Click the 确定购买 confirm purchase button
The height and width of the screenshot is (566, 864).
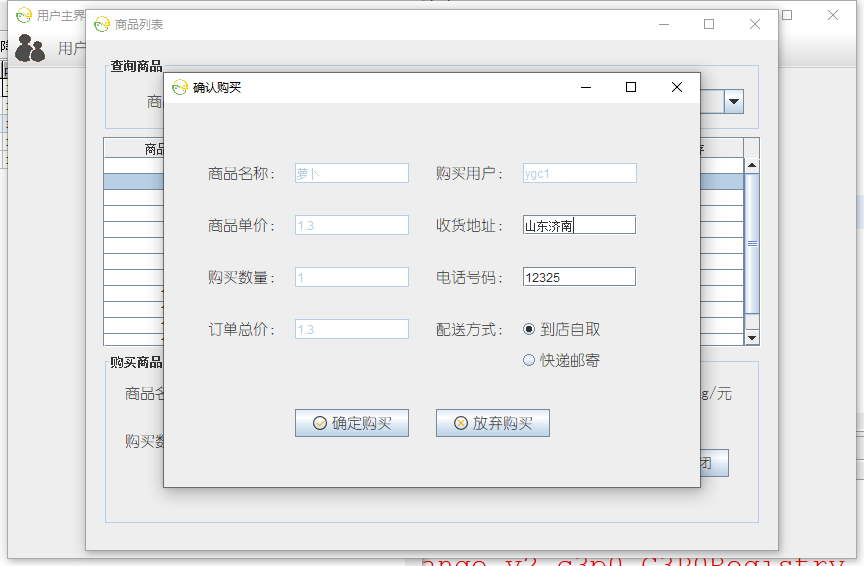pos(352,423)
